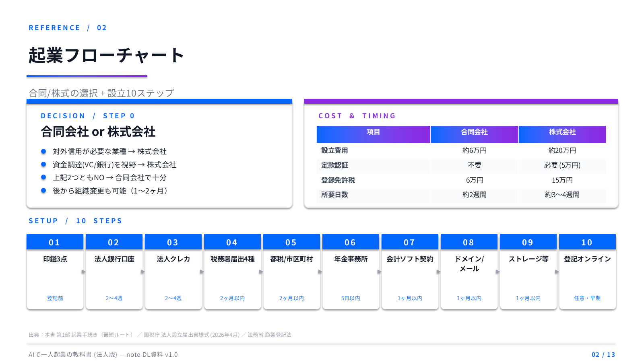Screen dimensions: 644x362
Task: Click cell 不要
Action: tap(475, 165)
